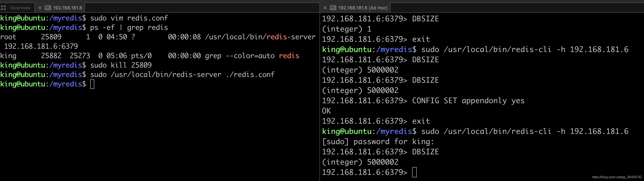
Task: Click the 'redis-server ./redis.conf' command line
Action: 182,75
